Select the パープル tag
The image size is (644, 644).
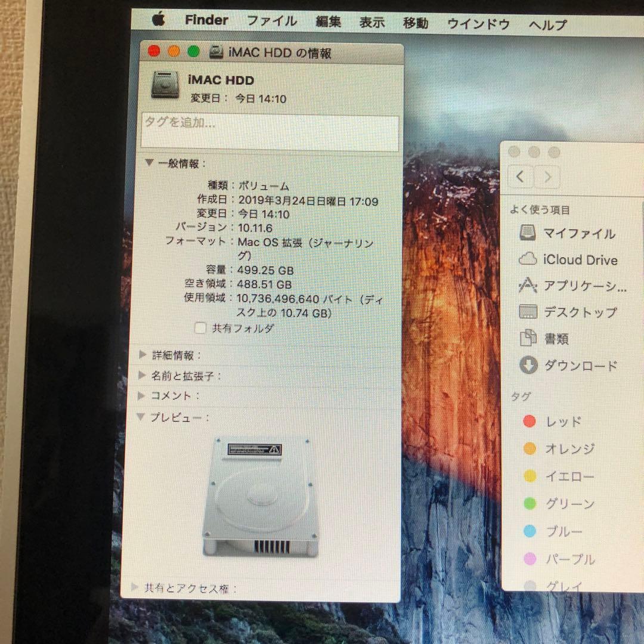pyautogui.click(x=559, y=559)
